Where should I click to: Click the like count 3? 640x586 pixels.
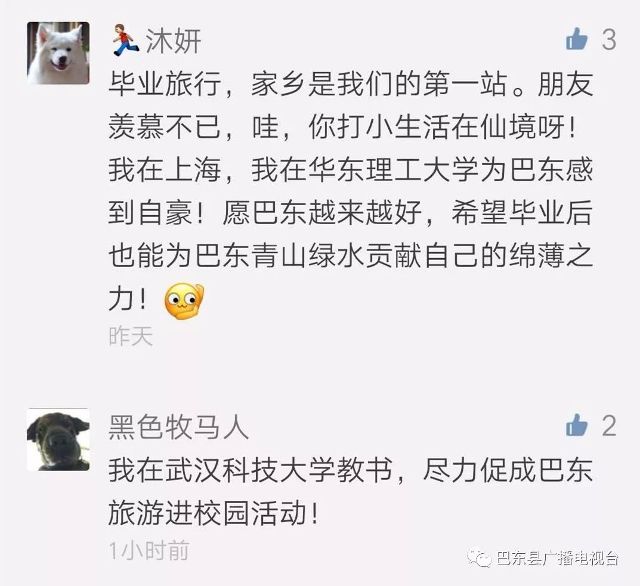pyautogui.click(x=609, y=40)
